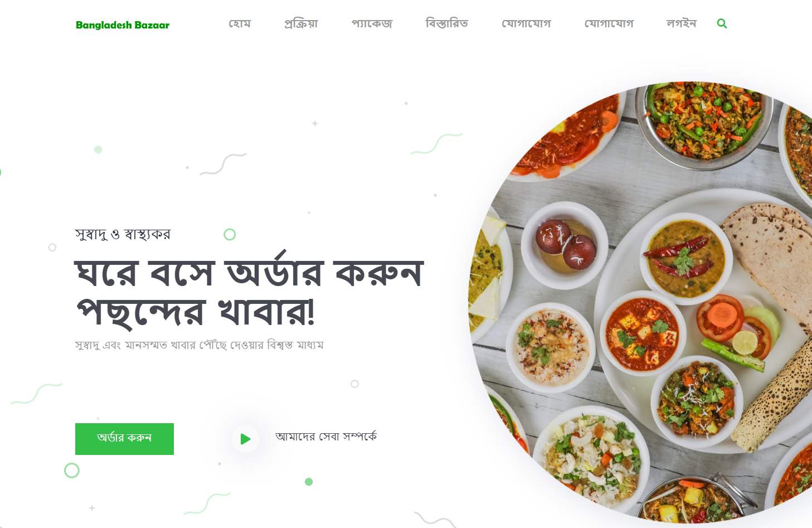Click the dal bowl with red chilies
Screen dimensions: 812x528
pyautogui.click(x=685, y=258)
